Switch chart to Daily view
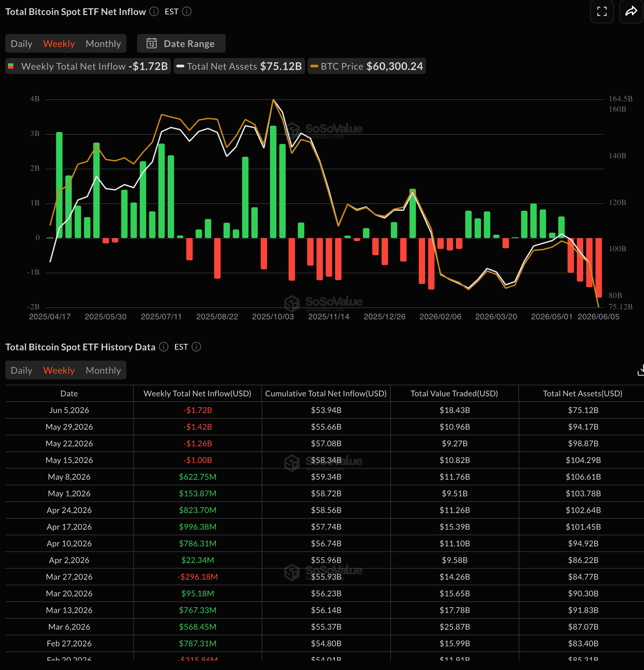 [22, 44]
